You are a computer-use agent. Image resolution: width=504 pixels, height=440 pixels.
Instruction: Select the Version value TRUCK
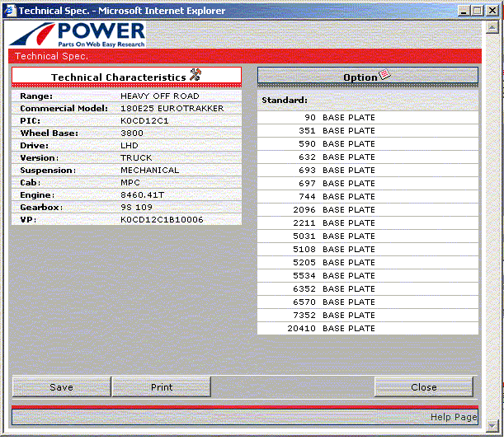[136, 157]
